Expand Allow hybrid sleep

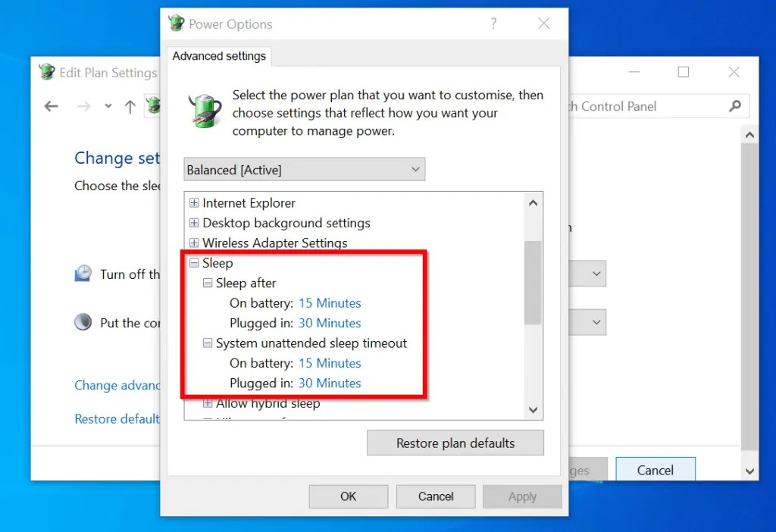(208, 403)
